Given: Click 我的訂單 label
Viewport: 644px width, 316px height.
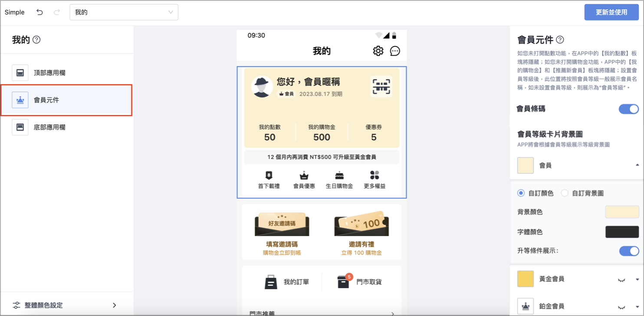Looking at the screenshot, I should [x=296, y=282].
